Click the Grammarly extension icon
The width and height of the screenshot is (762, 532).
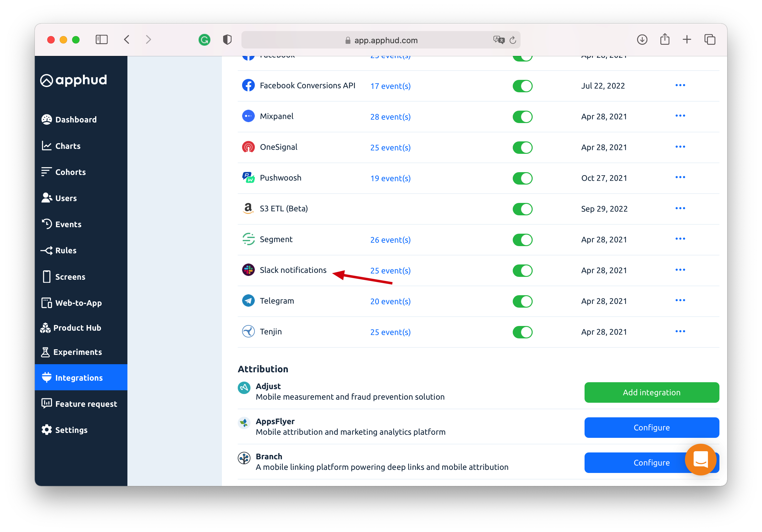(x=204, y=40)
